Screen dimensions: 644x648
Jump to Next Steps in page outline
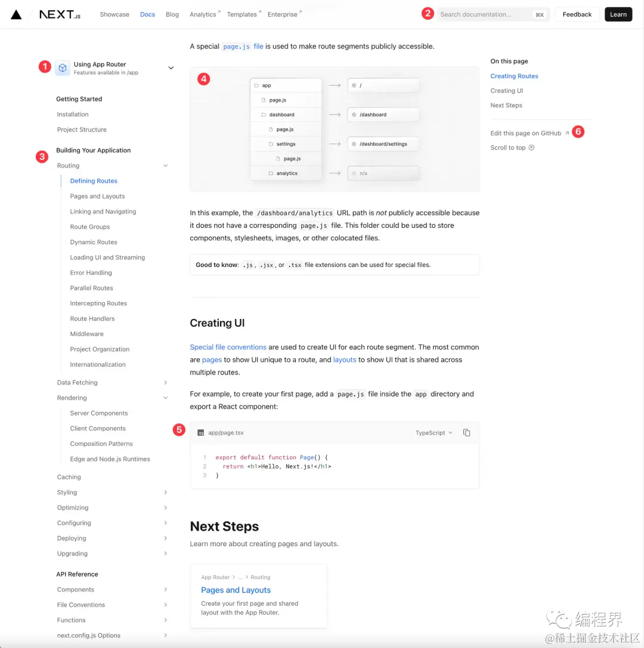pyautogui.click(x=506, y=106)
